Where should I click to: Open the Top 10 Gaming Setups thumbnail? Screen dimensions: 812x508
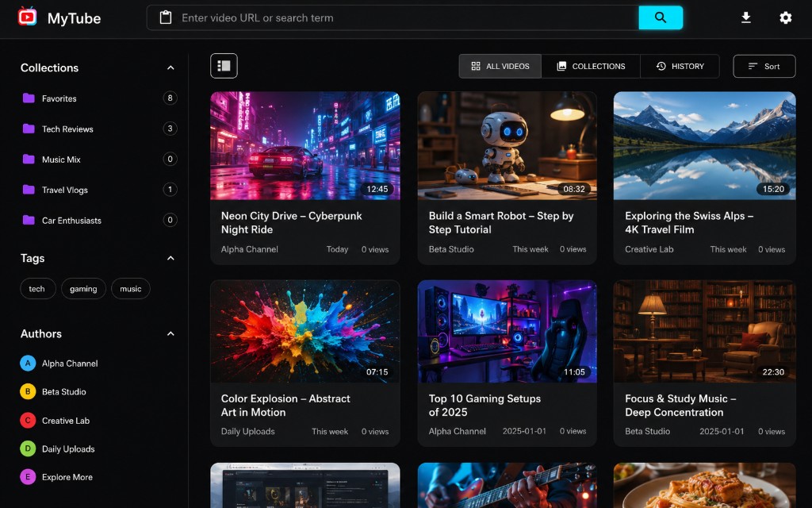coord(507,331)
